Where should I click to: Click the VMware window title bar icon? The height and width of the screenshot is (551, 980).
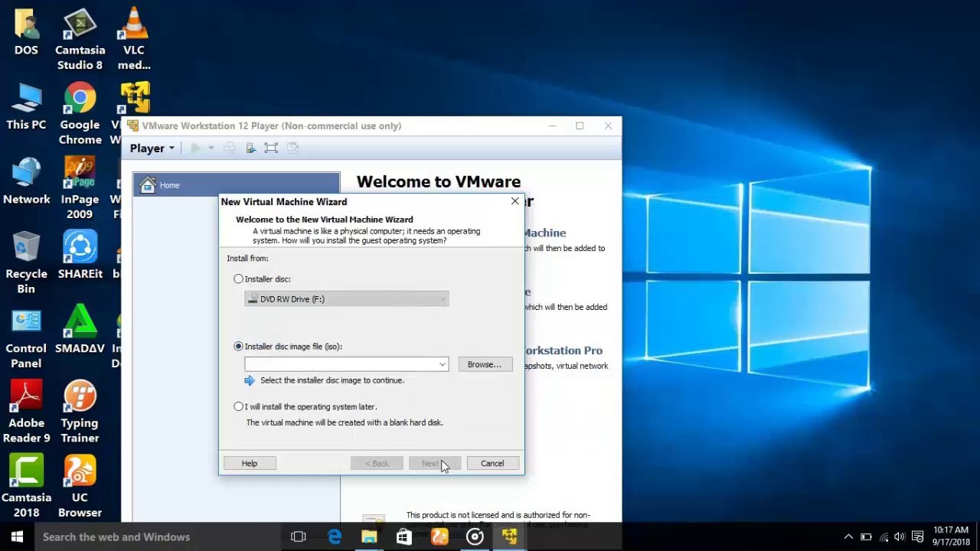tap(133, 126)
